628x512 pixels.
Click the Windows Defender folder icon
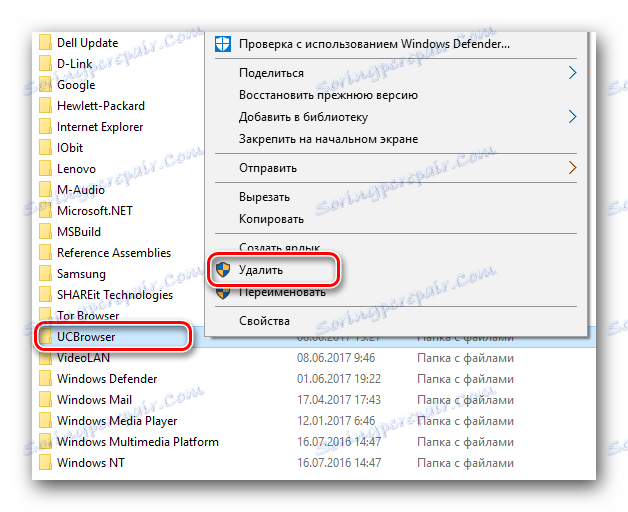(x=45, y=379)
